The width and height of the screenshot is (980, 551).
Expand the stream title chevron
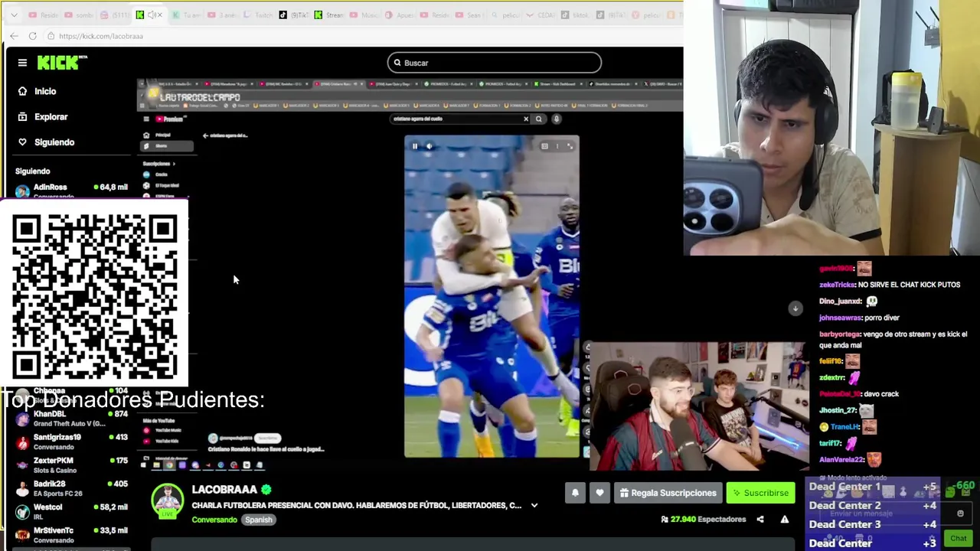coord(534,506)
